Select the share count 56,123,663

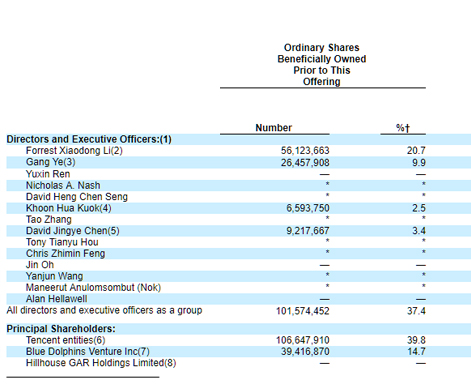click(x=305, y=151)
